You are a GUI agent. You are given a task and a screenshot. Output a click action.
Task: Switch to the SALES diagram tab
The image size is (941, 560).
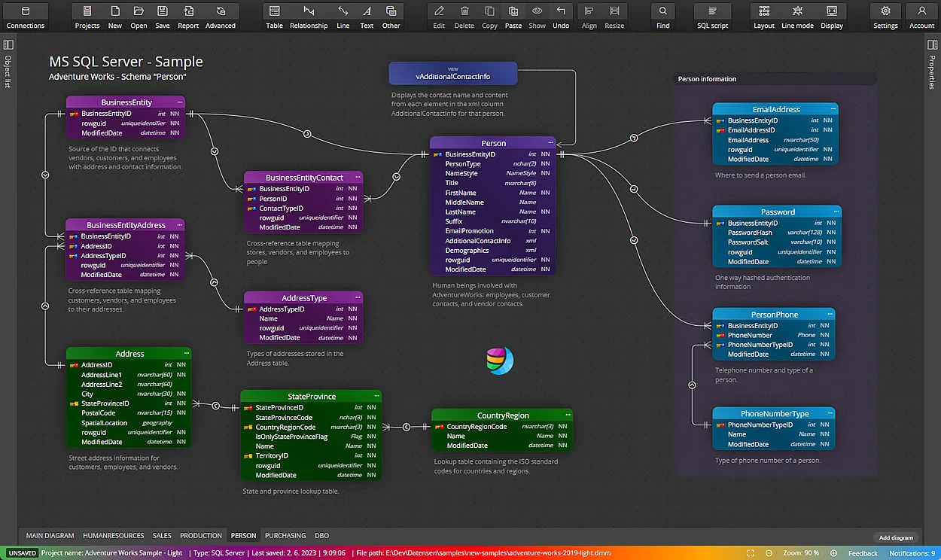tap(162, 536)
